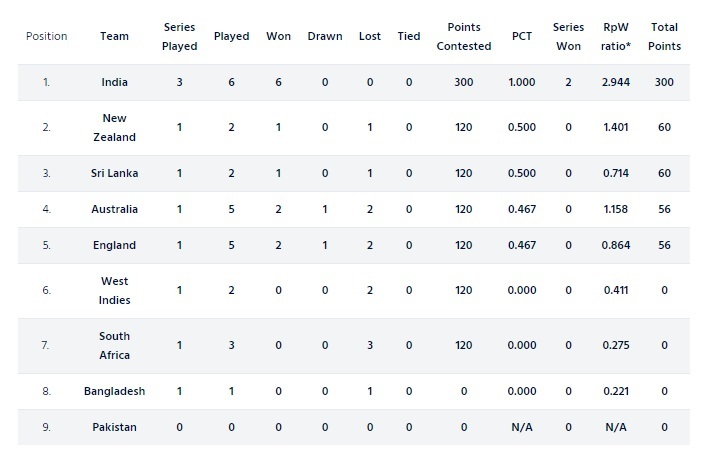This screenshot has height=465, width=715.
Task: Select the Team column header
Action: click(114, 36)
